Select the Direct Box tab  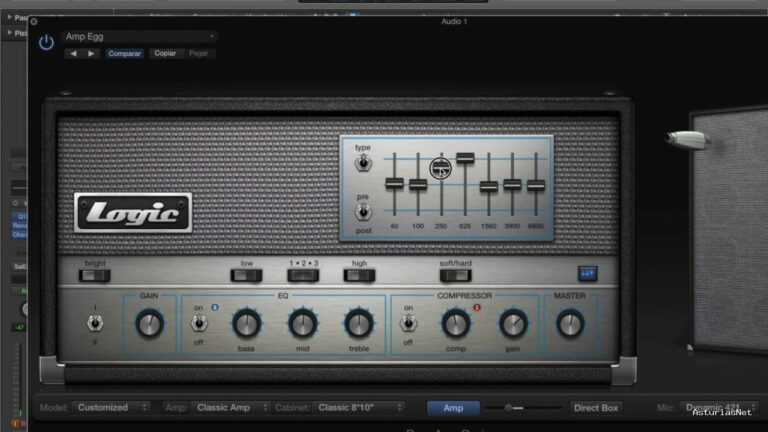[596, 408]
